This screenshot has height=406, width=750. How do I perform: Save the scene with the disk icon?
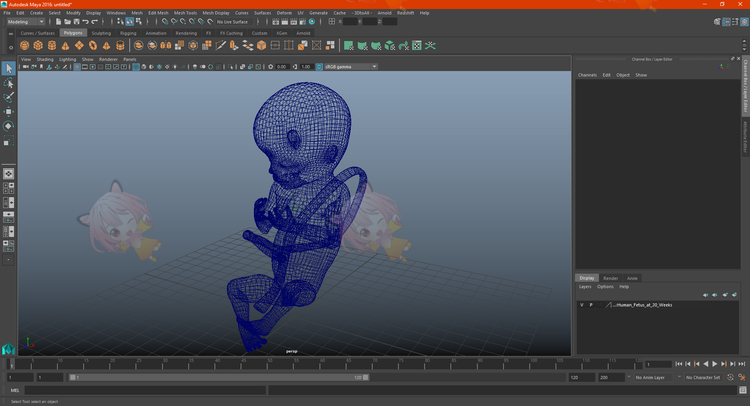77,22
